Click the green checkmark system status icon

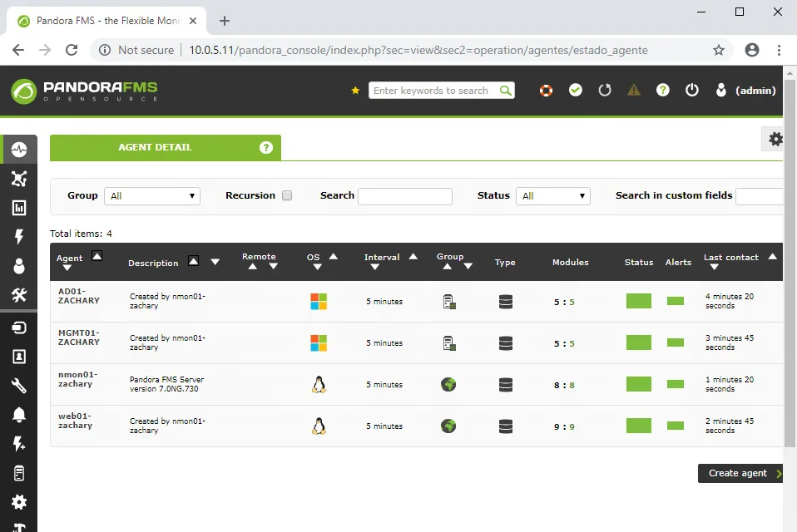pos(576,91)
